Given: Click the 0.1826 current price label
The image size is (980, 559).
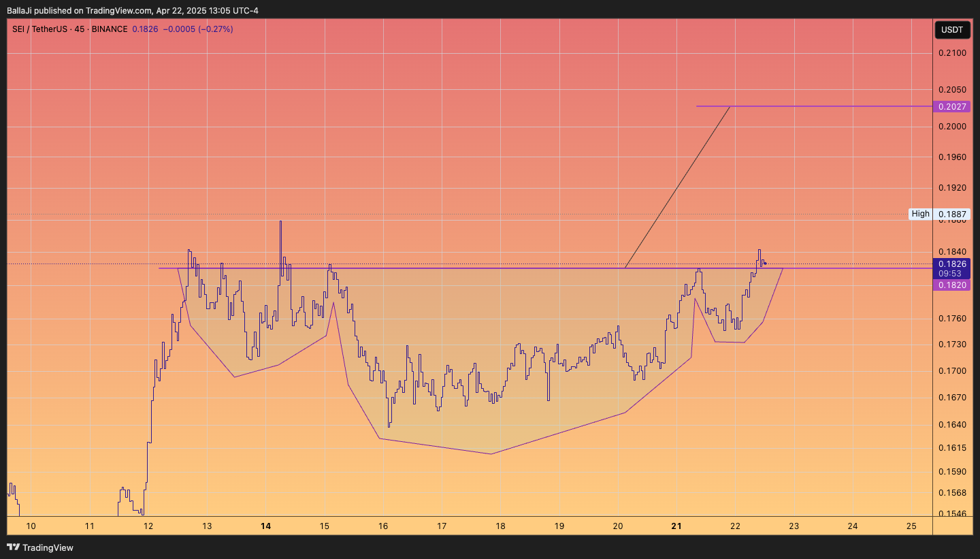Looking at the screenshot, I should pos(952,263).
